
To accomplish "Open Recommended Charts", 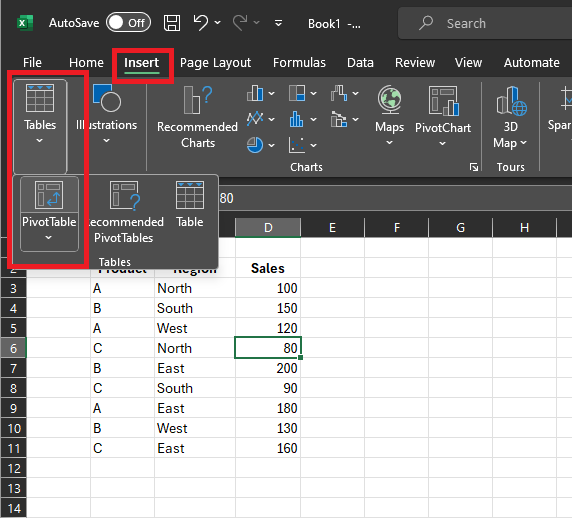I will pos(197,117).
